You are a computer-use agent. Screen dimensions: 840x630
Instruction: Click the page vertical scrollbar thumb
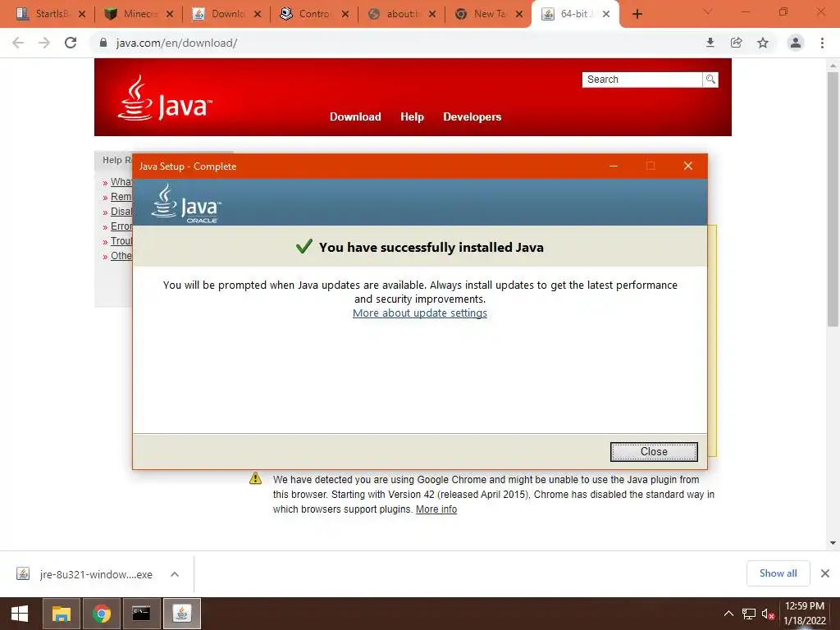coord(833,199)
